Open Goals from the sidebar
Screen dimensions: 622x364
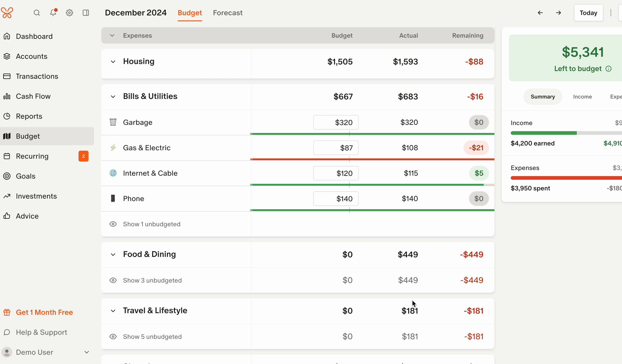tap(26, 176)
